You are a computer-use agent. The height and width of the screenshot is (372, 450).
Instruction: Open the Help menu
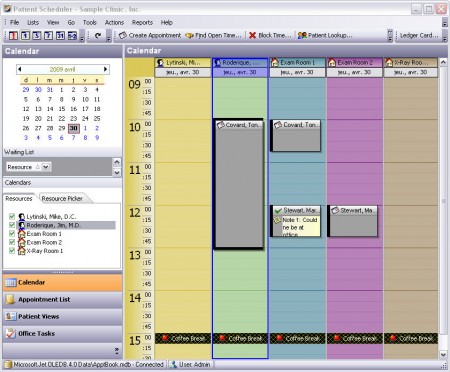[x=167, y=23]
